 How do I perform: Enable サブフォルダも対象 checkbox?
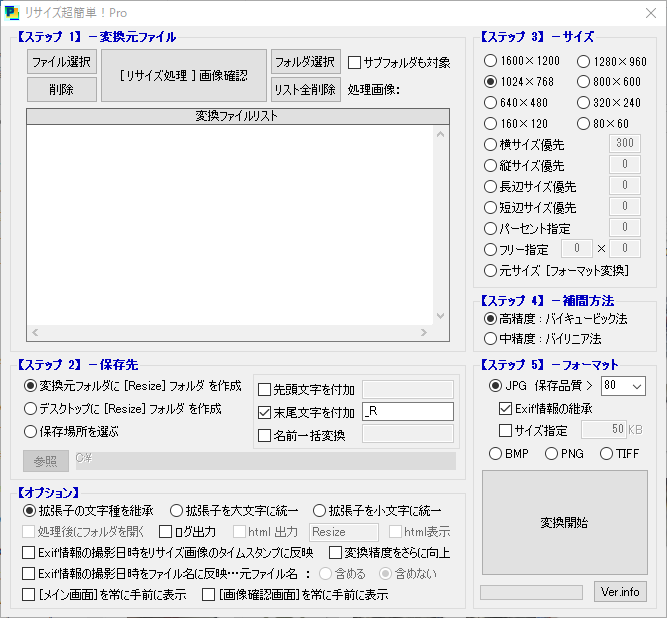[354, 62]
